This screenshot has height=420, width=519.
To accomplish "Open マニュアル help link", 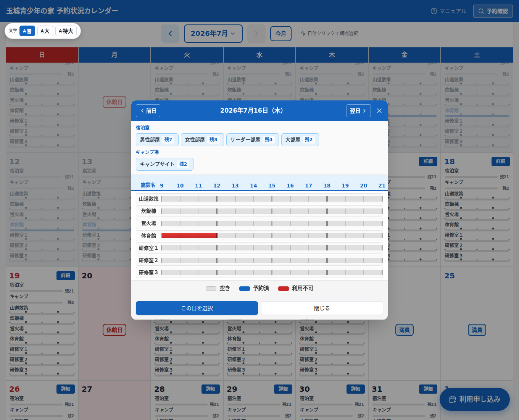I will [x=448, y=11].
